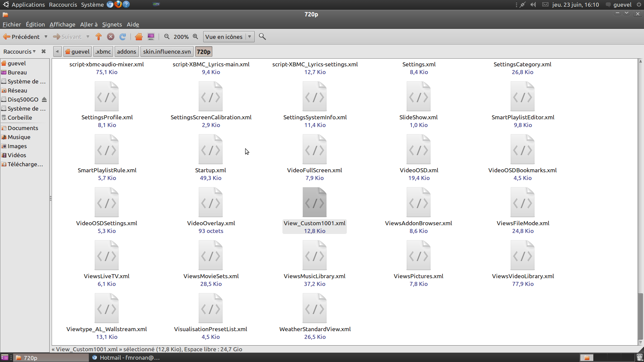Open the Computer icon in toolbar
Image resolution: width=644 pixels, height=362 pixels.
click(x=151, y=37)
